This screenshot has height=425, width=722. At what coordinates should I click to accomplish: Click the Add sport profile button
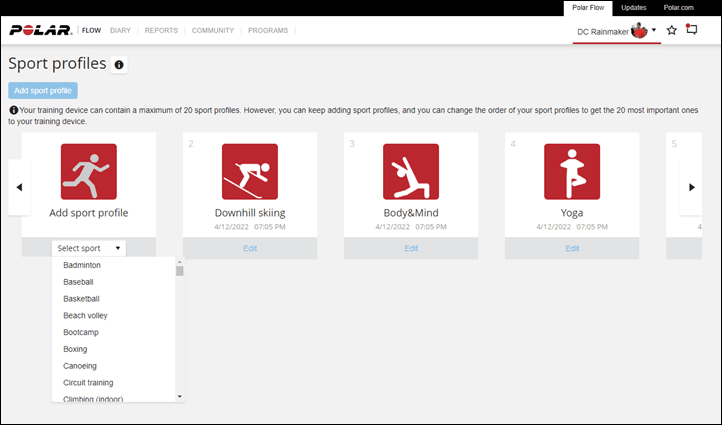pos(43,91)
